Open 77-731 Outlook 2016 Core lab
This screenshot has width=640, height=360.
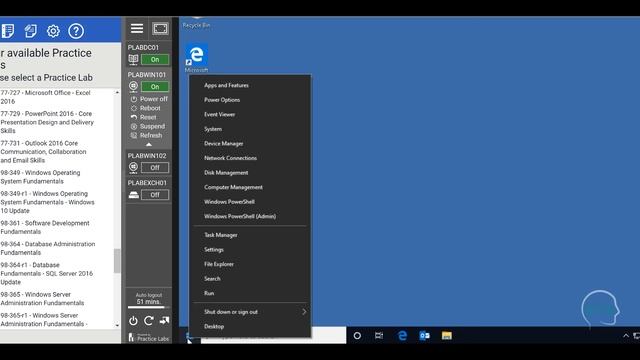43,152
